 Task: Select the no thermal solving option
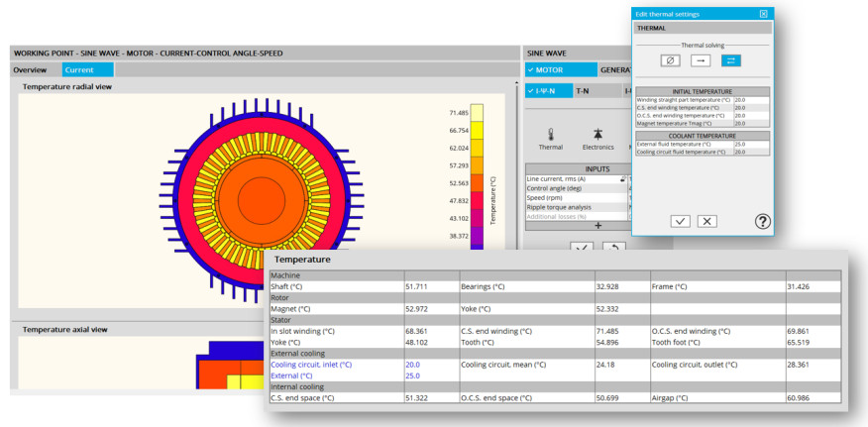point(671,60)
